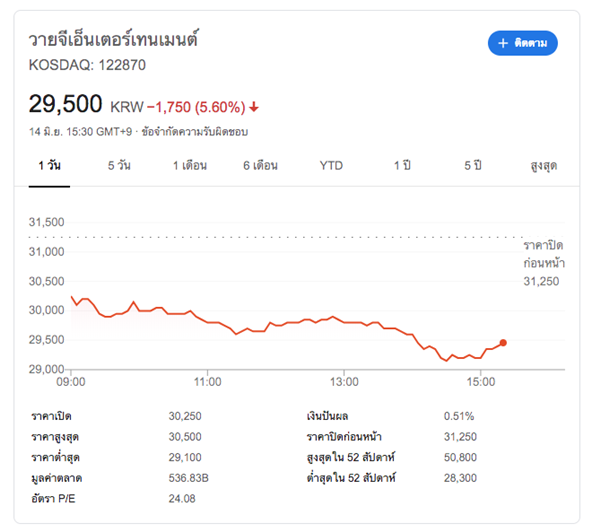Click the 13:00 time axis label
The width and height of the screenshot is (600, 532).
344,382
